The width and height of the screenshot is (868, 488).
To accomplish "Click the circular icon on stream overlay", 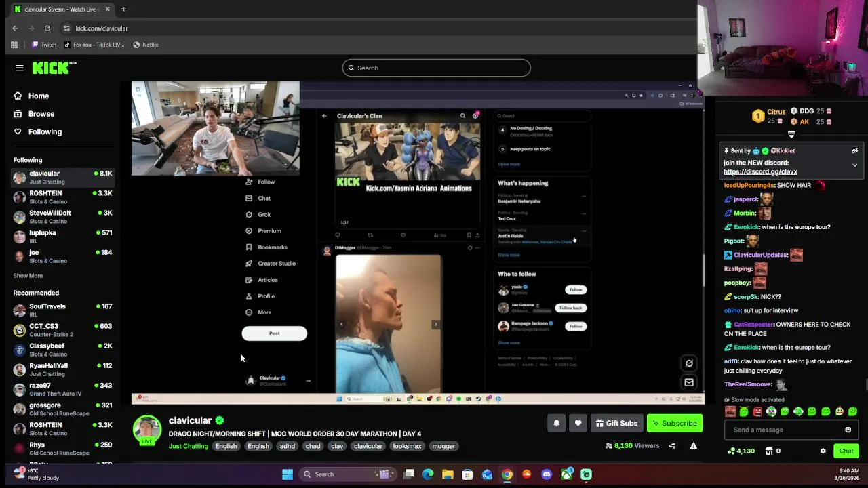I will [x=689, y=363].
